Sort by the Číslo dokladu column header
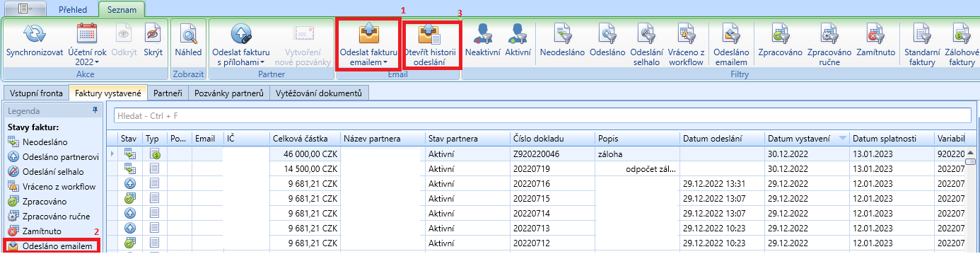Viewport: 980px width, 271px height. (x=552, y=138)
